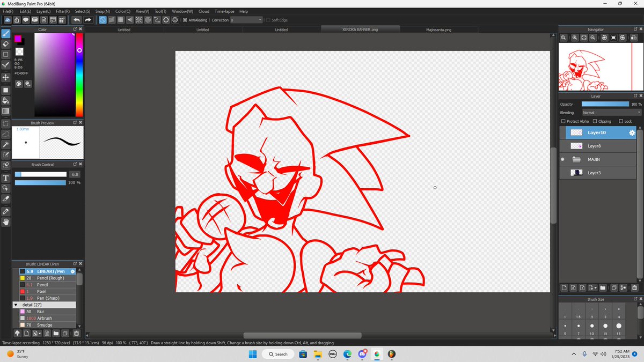Open the Filter menu
This screenshot has width=644, height=362.
coord(63,11)
